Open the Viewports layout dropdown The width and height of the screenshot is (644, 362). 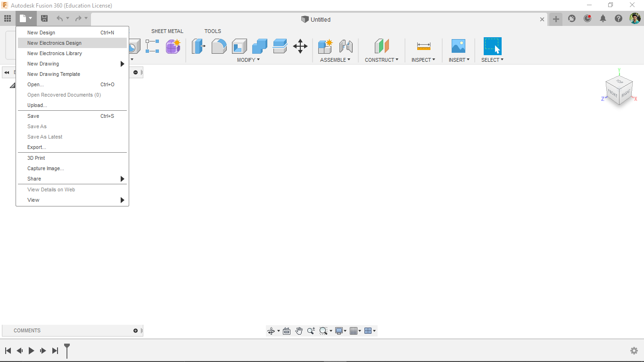click(x=370, y=331)
